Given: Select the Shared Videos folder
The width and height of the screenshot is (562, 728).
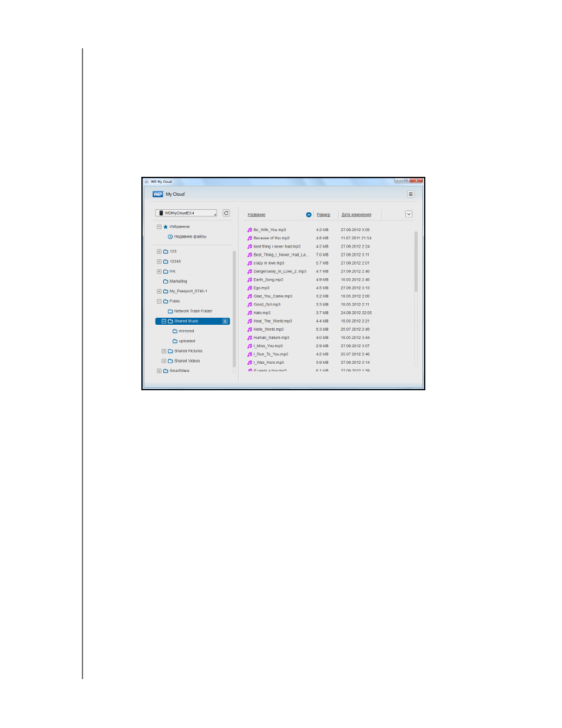Looking at the screenshot, I should (187, 361).
